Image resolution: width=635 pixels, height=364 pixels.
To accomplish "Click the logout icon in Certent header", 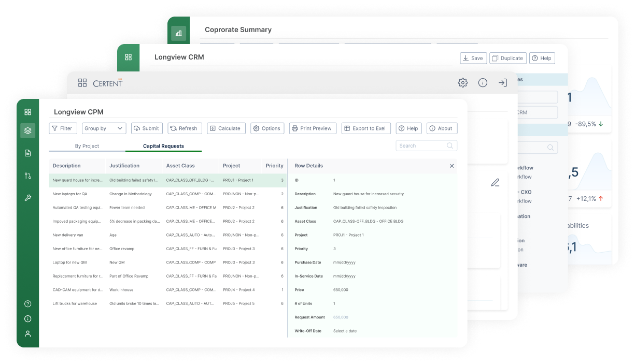I will pyautogui.click(x=502, y=83).
